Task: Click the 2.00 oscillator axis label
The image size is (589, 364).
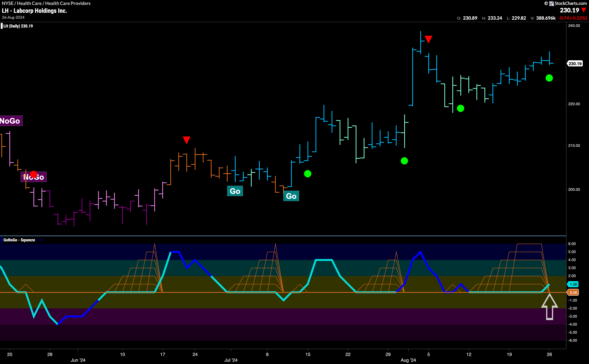Action: click(x=572, y=276)
